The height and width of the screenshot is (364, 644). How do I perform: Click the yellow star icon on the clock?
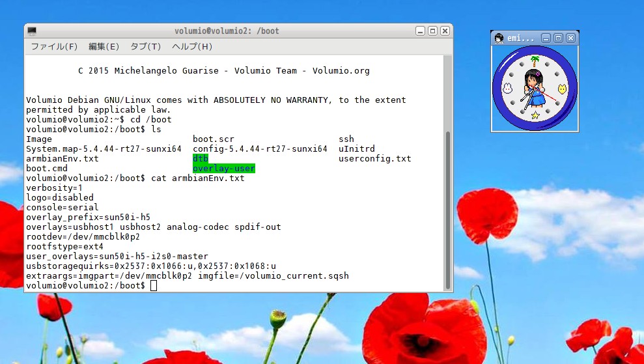pyautogui.click(x=535, y=116)
